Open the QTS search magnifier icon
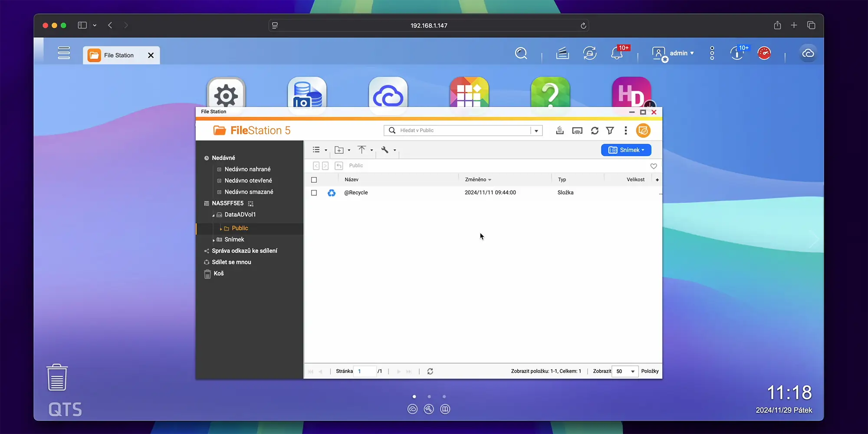The image size is (868, 434). coord(521,53)
